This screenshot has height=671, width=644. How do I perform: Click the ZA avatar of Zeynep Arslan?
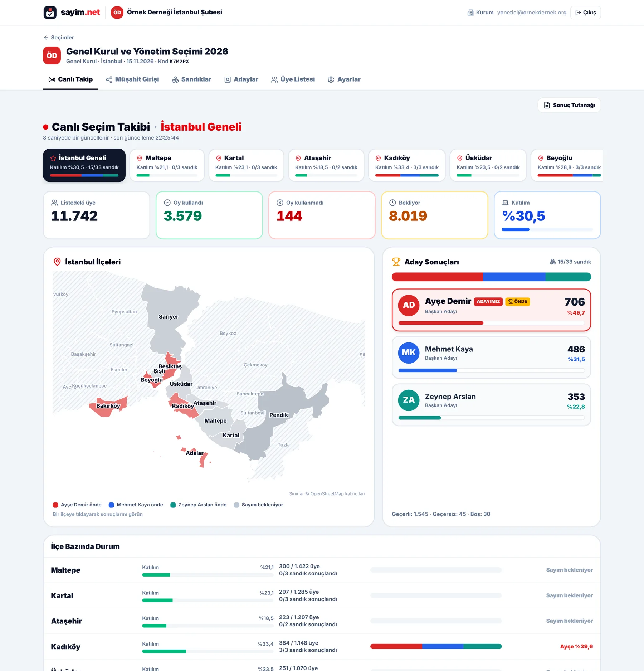click(x=409, y=400)
